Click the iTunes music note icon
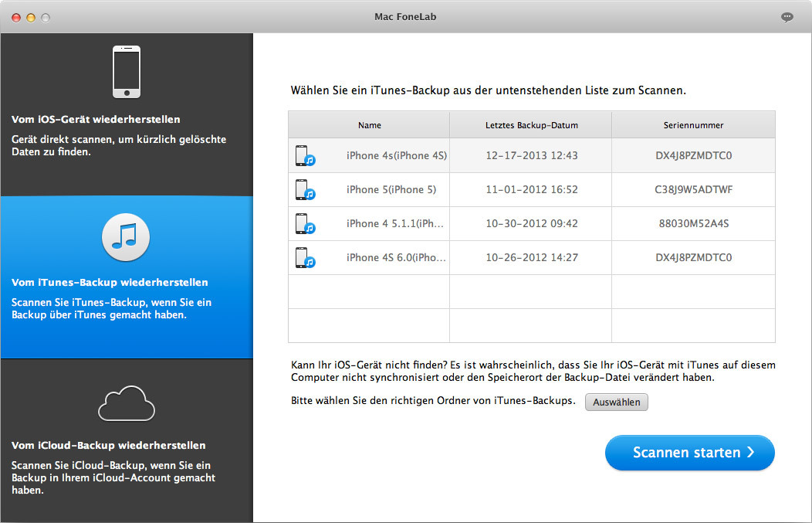 click(x=126, y=237)
